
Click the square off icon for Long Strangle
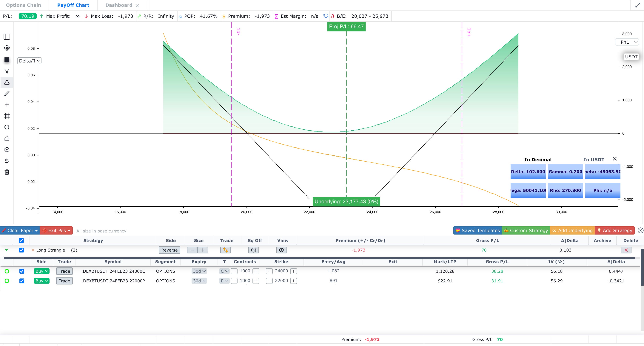(x=253, y=250)
